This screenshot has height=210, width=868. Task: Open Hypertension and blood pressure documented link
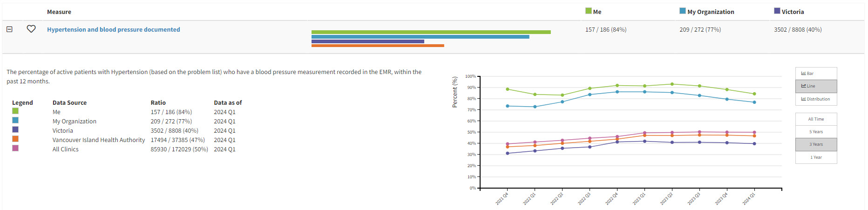pyautogui.click(x=113, y=29)
